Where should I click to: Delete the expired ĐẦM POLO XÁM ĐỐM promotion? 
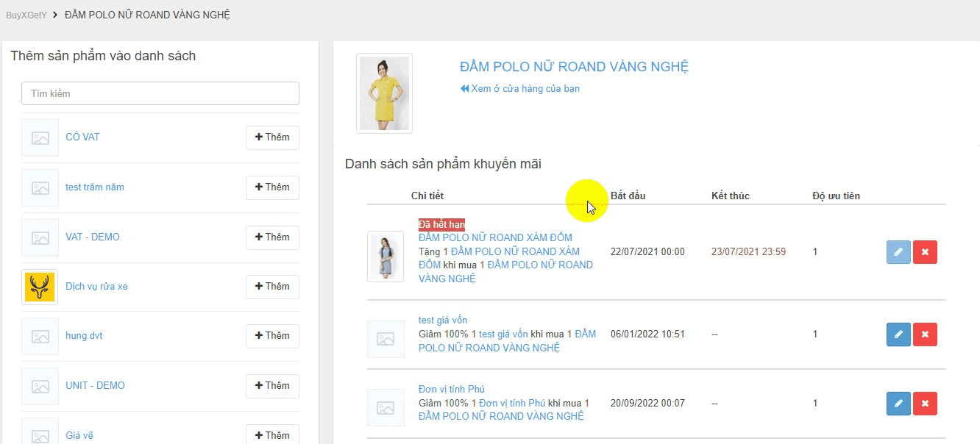tap(925, 252)
